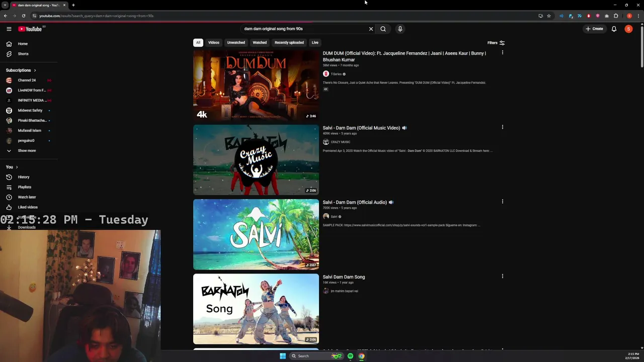Click the YouTube logo
This screenshot has height=362, width=644.
(30, 29)
